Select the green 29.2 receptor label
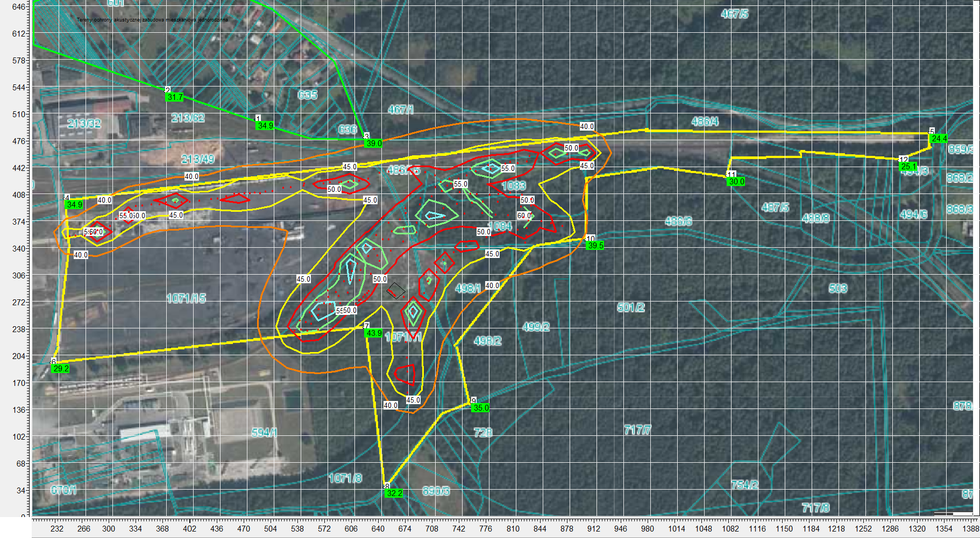Viewport: 980px width, 538px height. pos(61,369)
